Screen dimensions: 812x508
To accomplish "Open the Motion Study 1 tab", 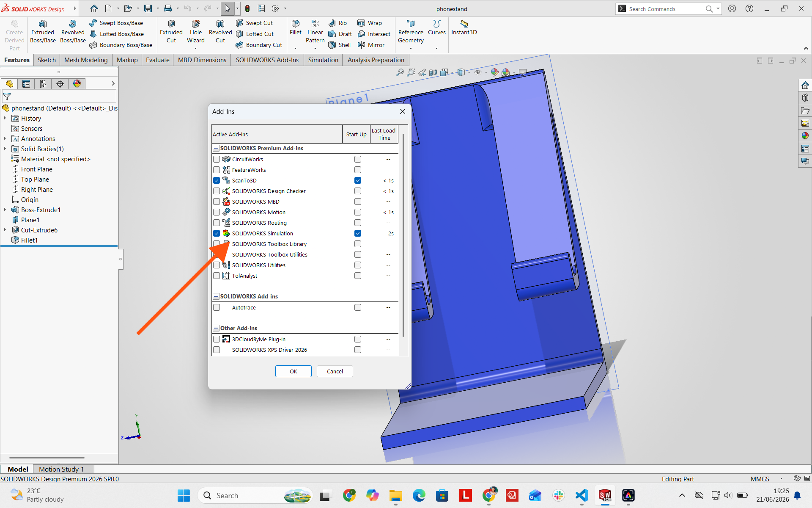I will pyautogui.click(x=61, y=469).
